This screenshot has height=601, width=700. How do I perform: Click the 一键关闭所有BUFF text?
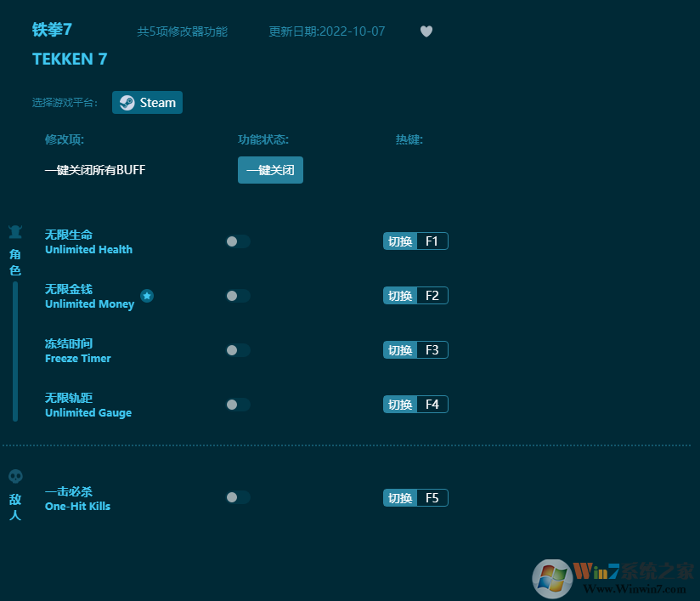[x=95, y=170]
